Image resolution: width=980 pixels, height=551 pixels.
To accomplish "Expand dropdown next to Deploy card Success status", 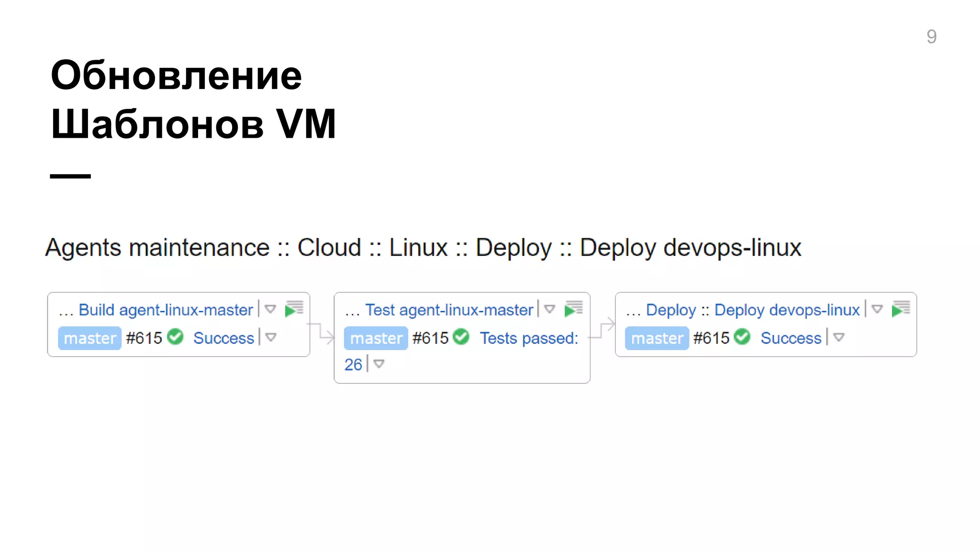I will (x=839, y=338).
